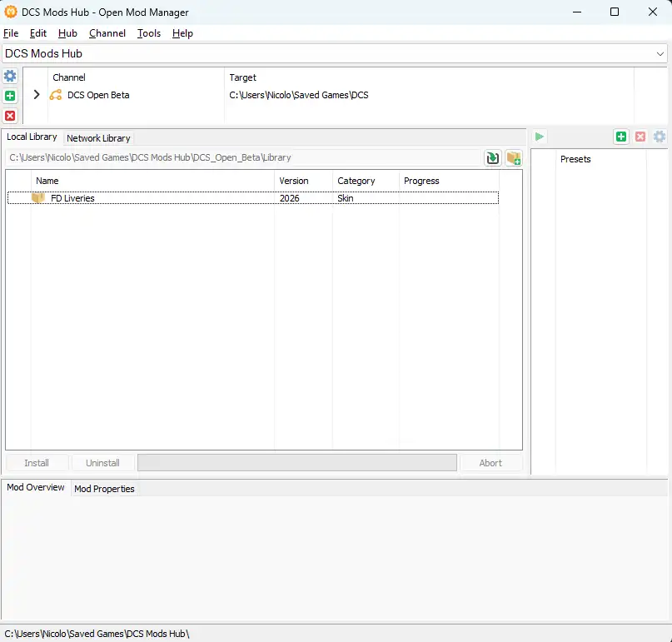This screenshot has width=672, height=642.
Task: Click the green add preset icon
Action: [x=620, y=137]
